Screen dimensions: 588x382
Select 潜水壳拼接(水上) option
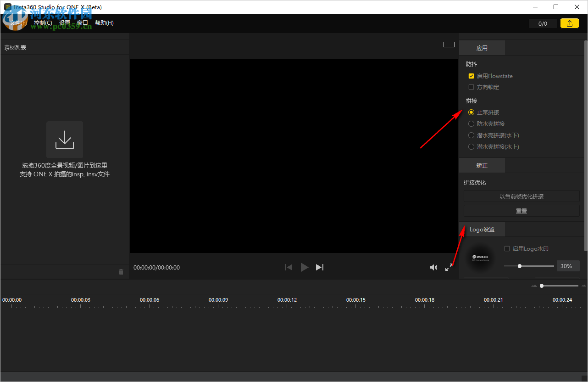(x=471, y=147)
